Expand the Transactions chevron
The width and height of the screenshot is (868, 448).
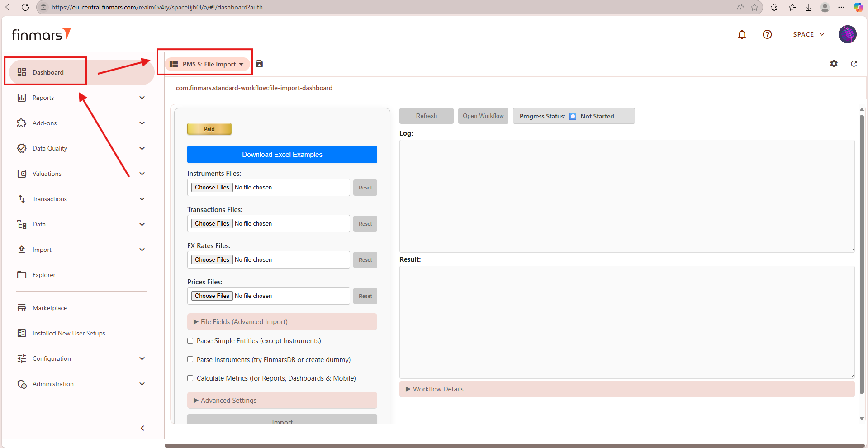142,199
